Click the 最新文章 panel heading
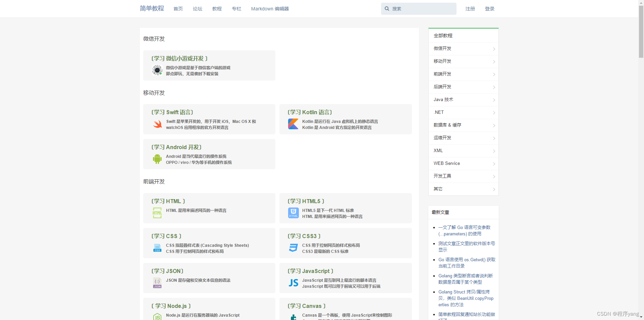Image resolution: width=644 pixels, height=320 pixels. [x=440, y=212]
